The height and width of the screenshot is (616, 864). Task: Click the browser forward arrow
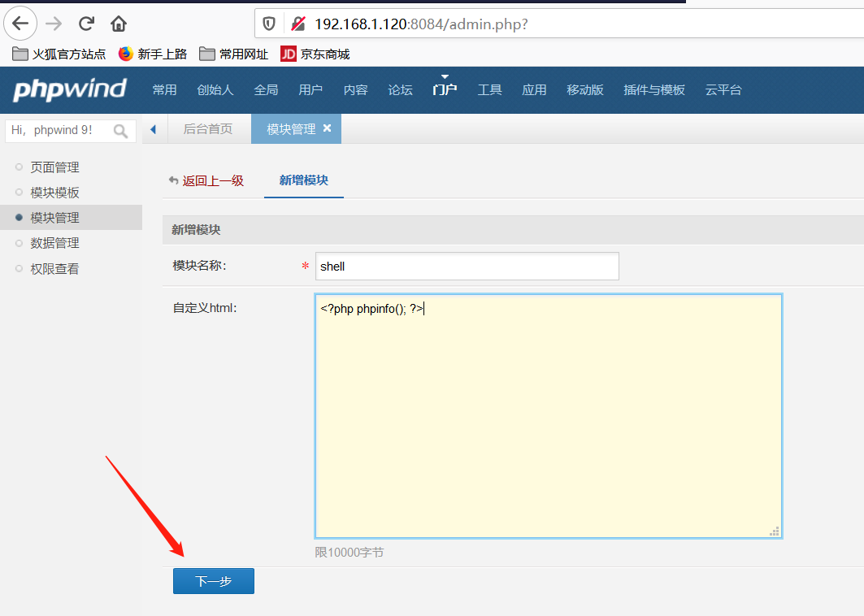(x=52, y=23)
